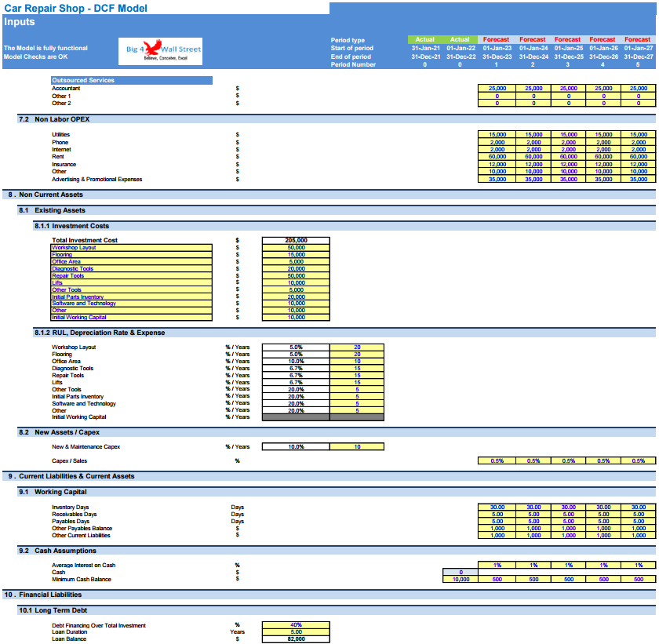Select the Initial Parts Inventory cost 20,000
This screenshot has width=659, height=644.
(296, 297)
